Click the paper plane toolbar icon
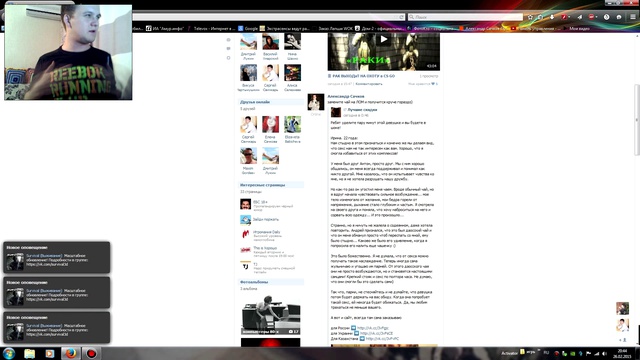 tap(580, 17)
